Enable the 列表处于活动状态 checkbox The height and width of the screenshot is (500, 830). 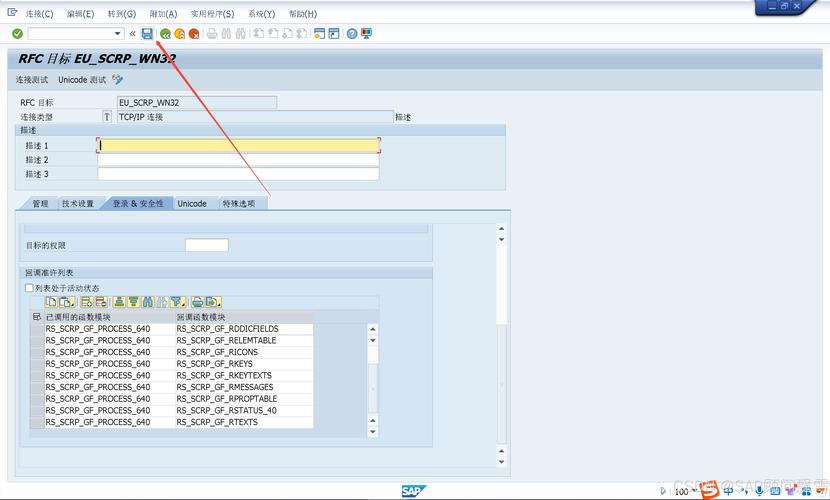29,288
